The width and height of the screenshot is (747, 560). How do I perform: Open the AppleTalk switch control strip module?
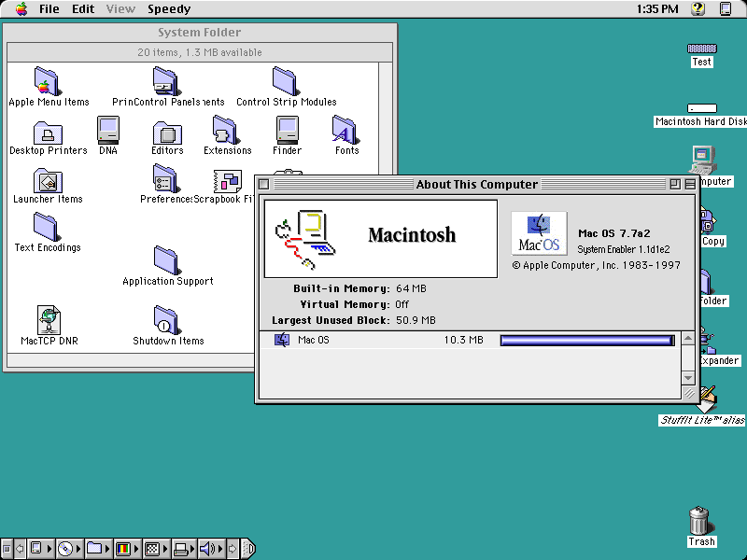pyautogui.click(x=41, y=549)
